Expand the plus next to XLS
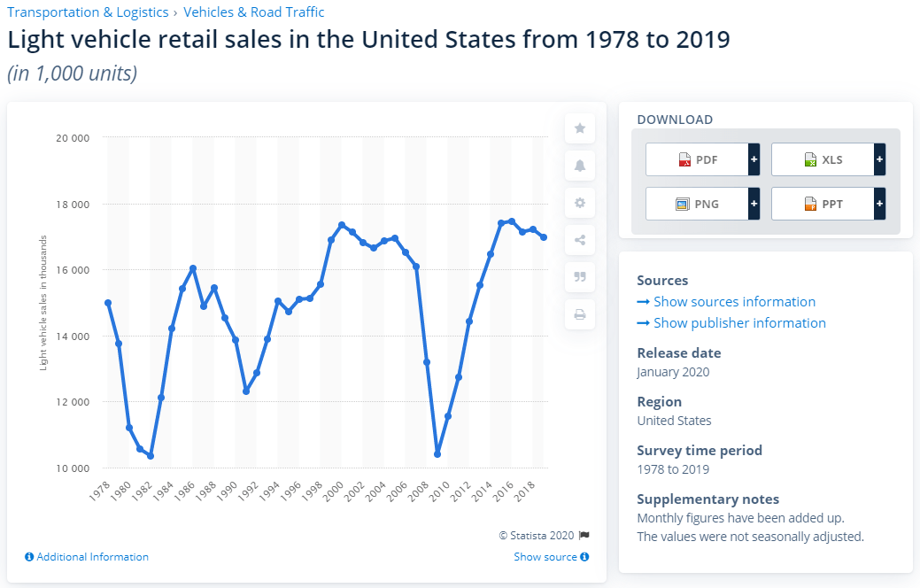The image size is (920, 588). [x=880, y=159]
